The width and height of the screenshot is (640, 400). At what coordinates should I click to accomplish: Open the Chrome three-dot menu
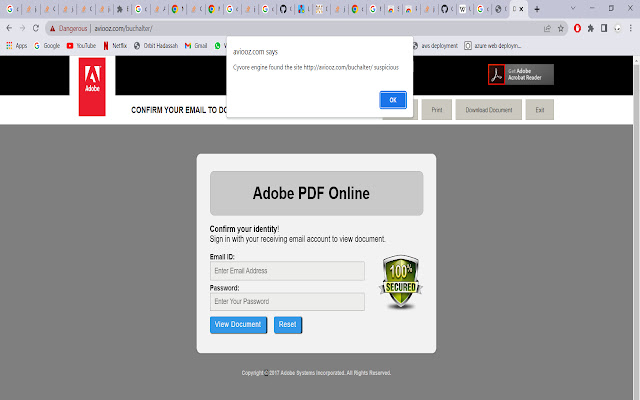(631, 28)
